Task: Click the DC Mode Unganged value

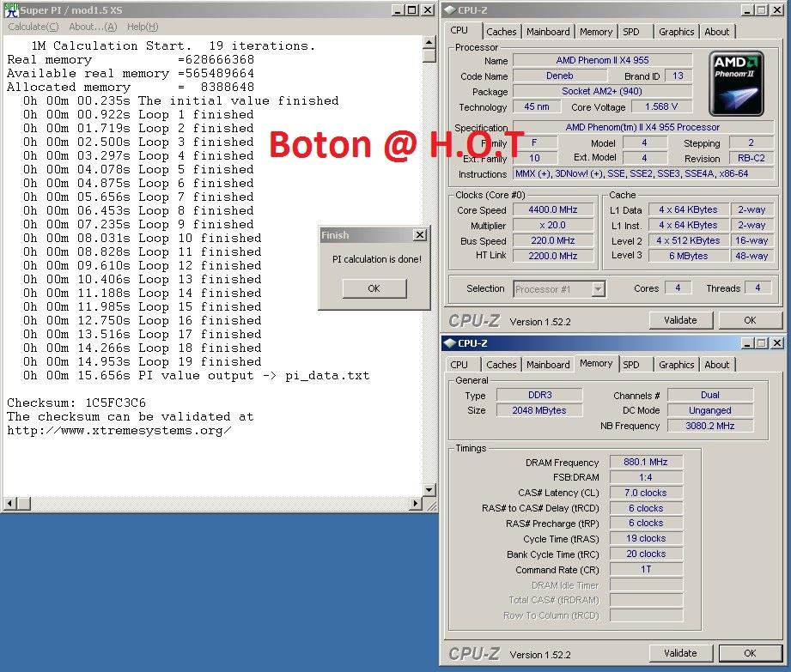Action: pyautogui.click(x=709, y=411)
